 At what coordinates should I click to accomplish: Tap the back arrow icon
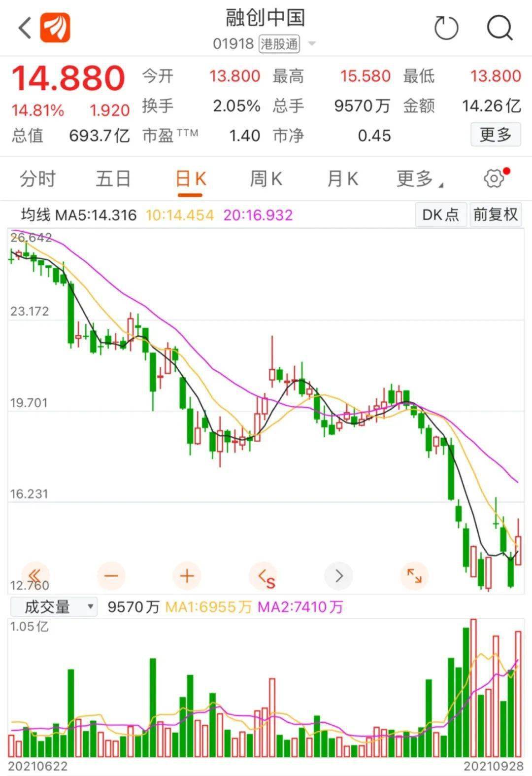coord(26,28)
